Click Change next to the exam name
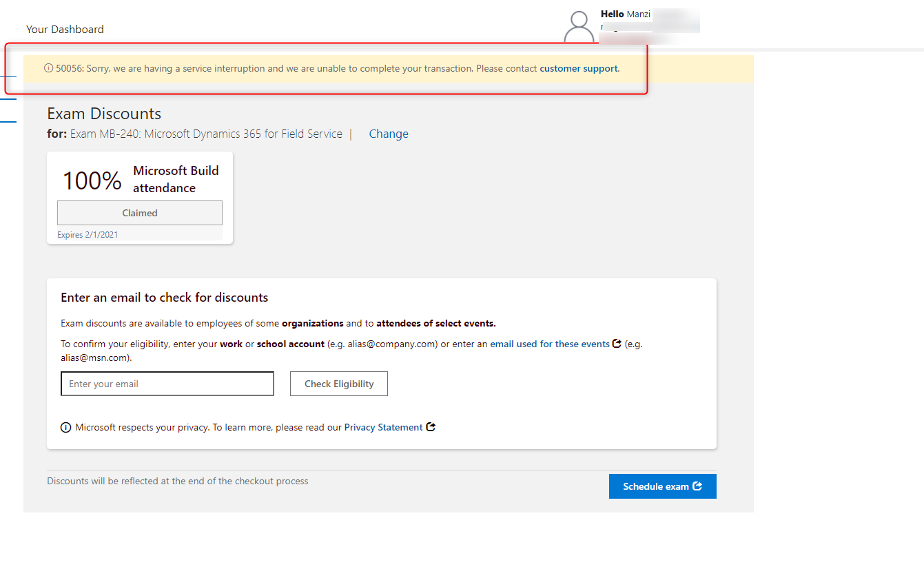The width and height of the screenshot is (924, 580). pos(389,134)
